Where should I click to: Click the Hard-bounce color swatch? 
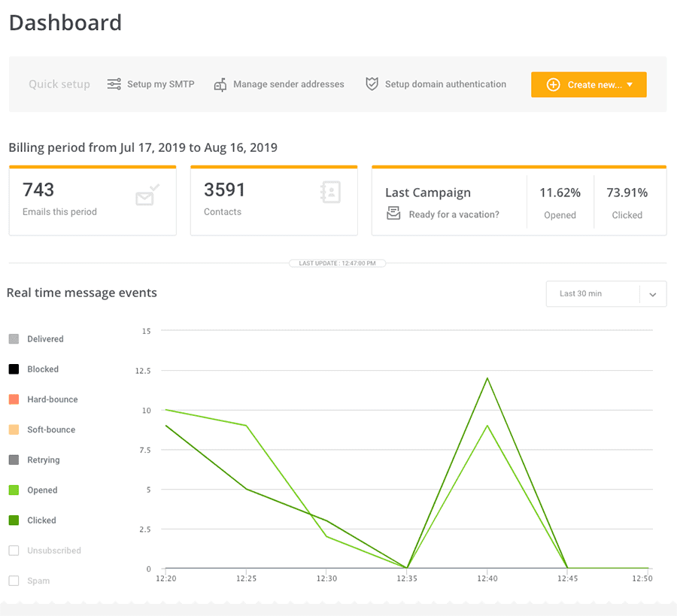(x=14, y=399)
